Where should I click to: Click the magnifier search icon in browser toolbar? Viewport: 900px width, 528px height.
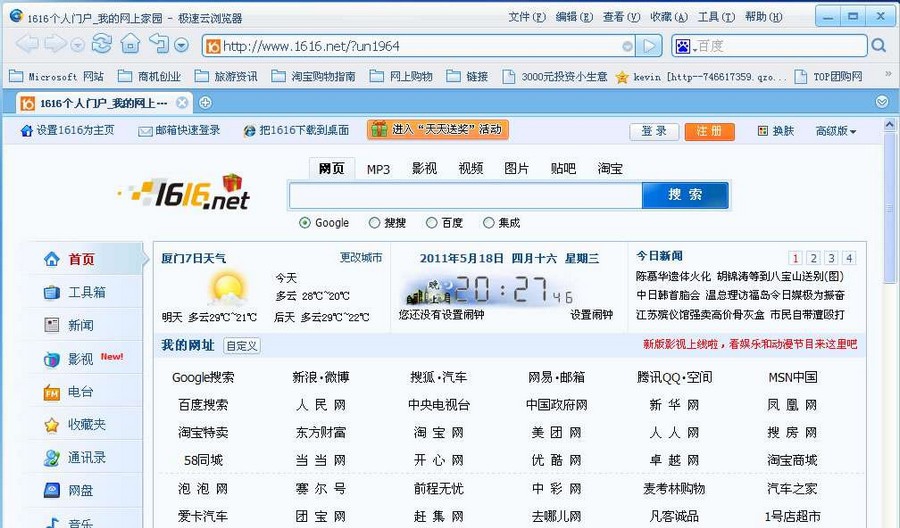878,45
